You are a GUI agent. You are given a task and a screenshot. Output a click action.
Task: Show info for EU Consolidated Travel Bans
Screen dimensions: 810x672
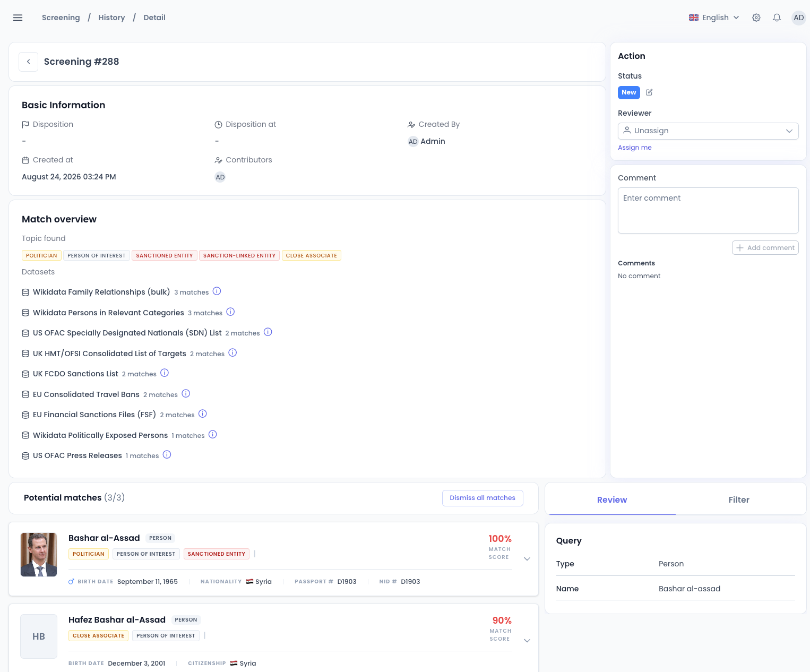186,394
